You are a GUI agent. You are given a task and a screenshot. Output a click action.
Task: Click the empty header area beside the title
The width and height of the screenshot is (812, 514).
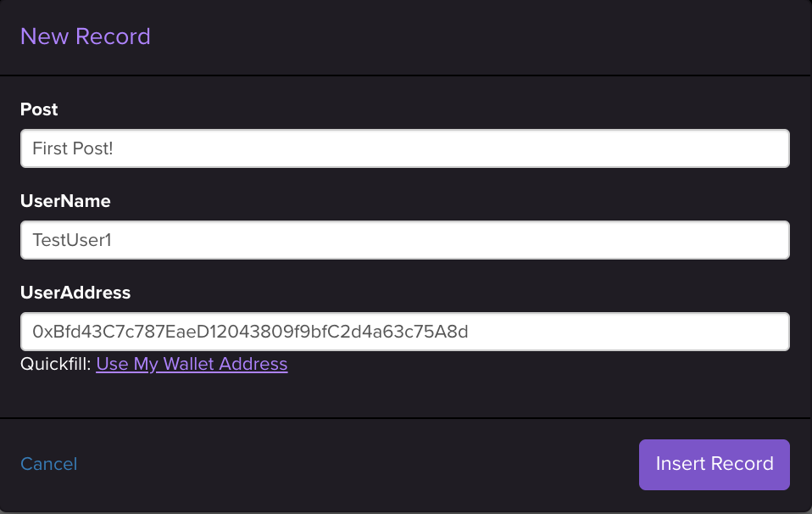click(x=475, y=36)
